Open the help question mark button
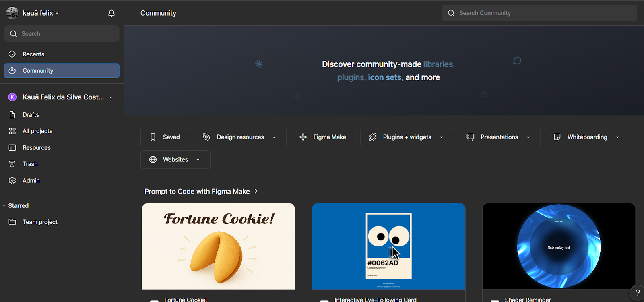Screen dimensions: 644x302 pyautogui.click(x=638, y=293)
